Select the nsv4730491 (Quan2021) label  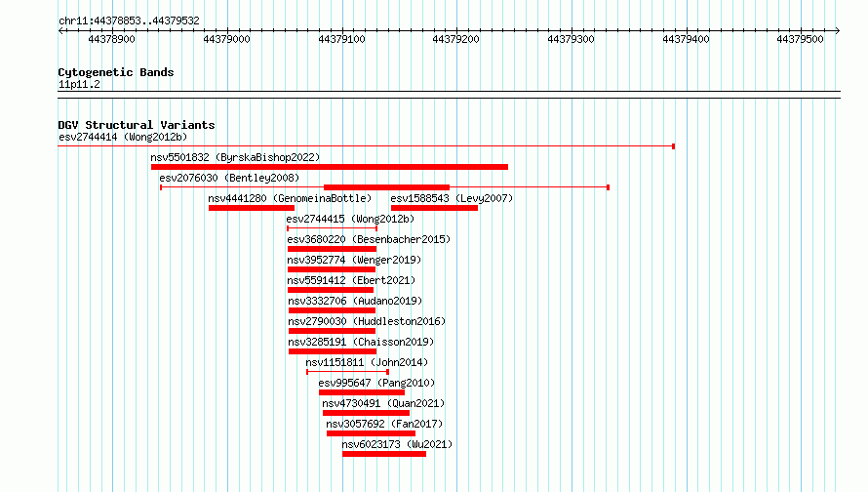click(x=383, y=403)
